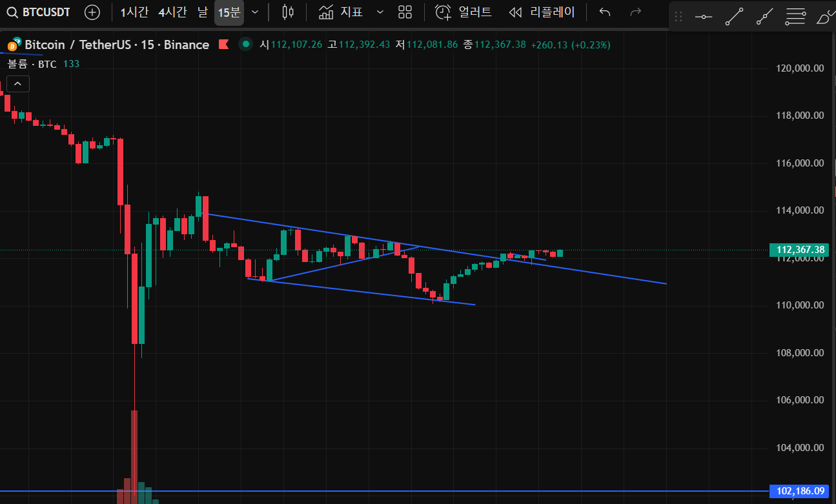The width and height of the screenshot is (836, 504).
Task: Click the add symbol plus icon
Action: click(x=92, y=12)
